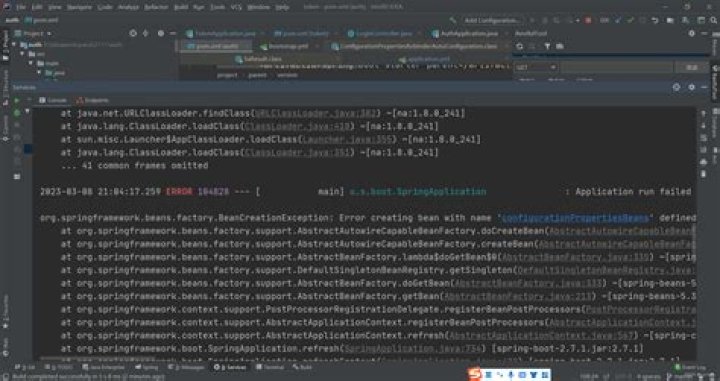This screenshot has width=720, height=381.
Task: Click filter funnel icon in the RestfulTool panel
Action: click(x=547, y=46)
